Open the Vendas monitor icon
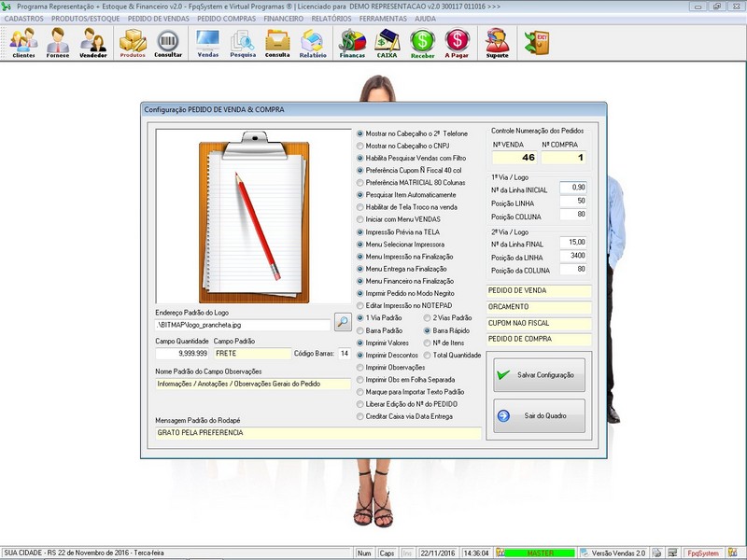747x560 pixels. 207,42
